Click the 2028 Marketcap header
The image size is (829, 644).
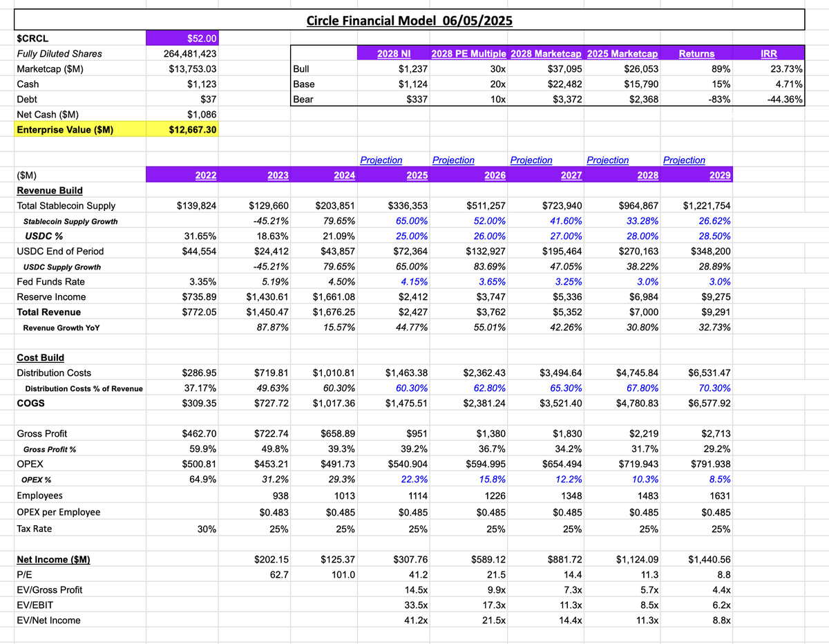click(x=547, y=53)
